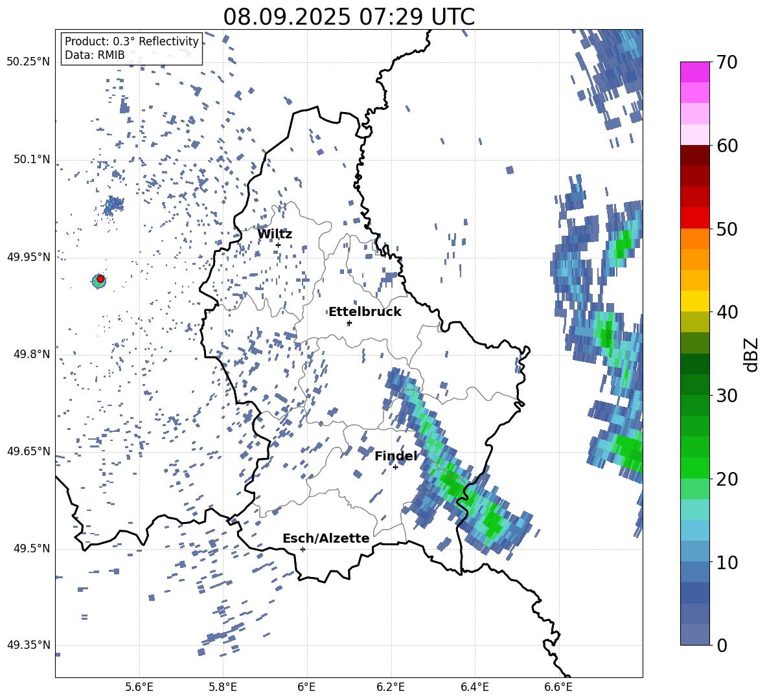The height and width of the screenshot is (700, 767).
Task: Click the 50 value on the colorbar
Action: click(x=727, y=229)
